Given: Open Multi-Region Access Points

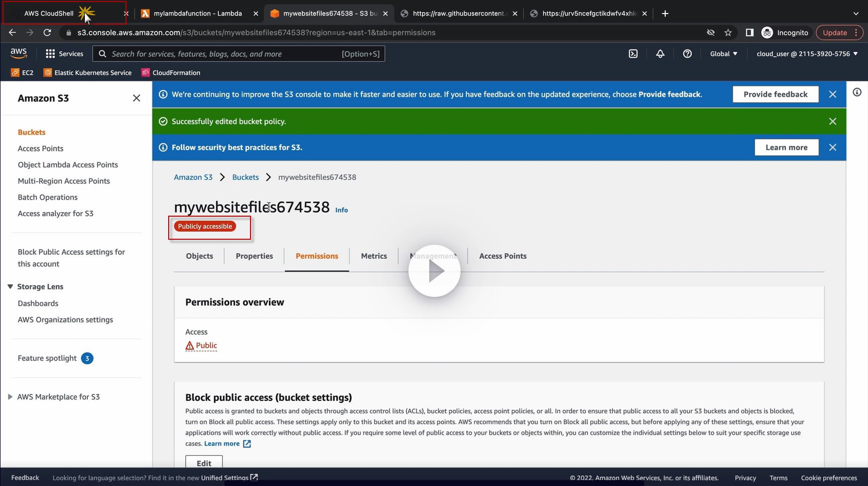Looking at the screenshot, I should click(64, 181).
